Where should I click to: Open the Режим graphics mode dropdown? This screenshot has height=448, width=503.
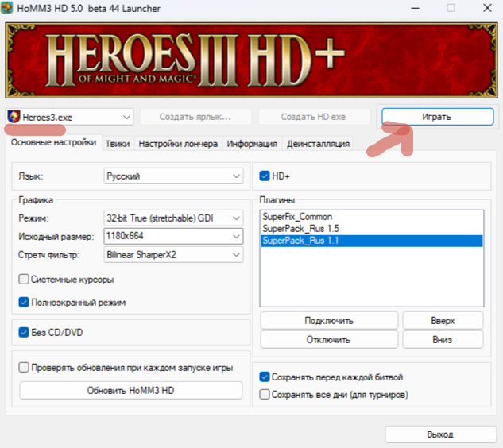[173, 218]
